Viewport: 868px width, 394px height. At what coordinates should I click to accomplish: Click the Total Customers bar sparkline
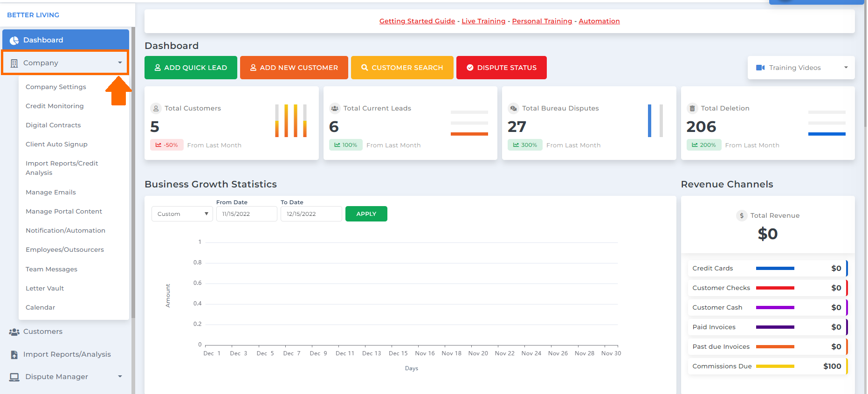point(291,121)
